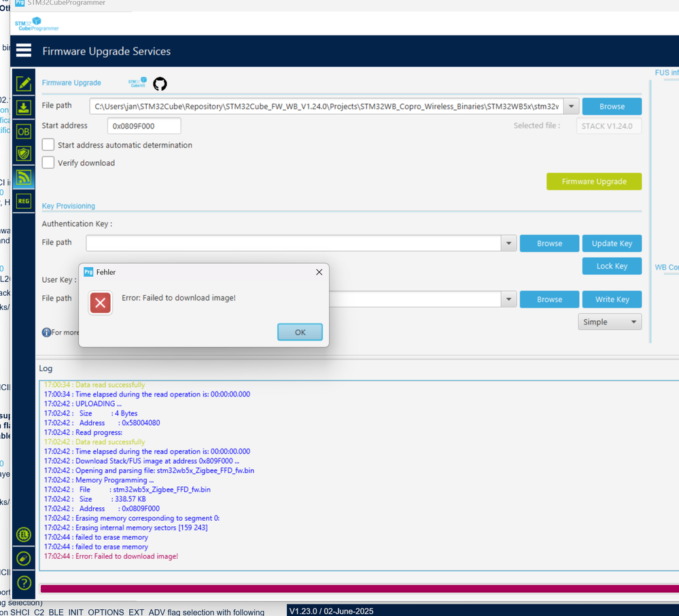Click the Firmware Upgrade button
The image size is (679, 616).
click(594, 182)
